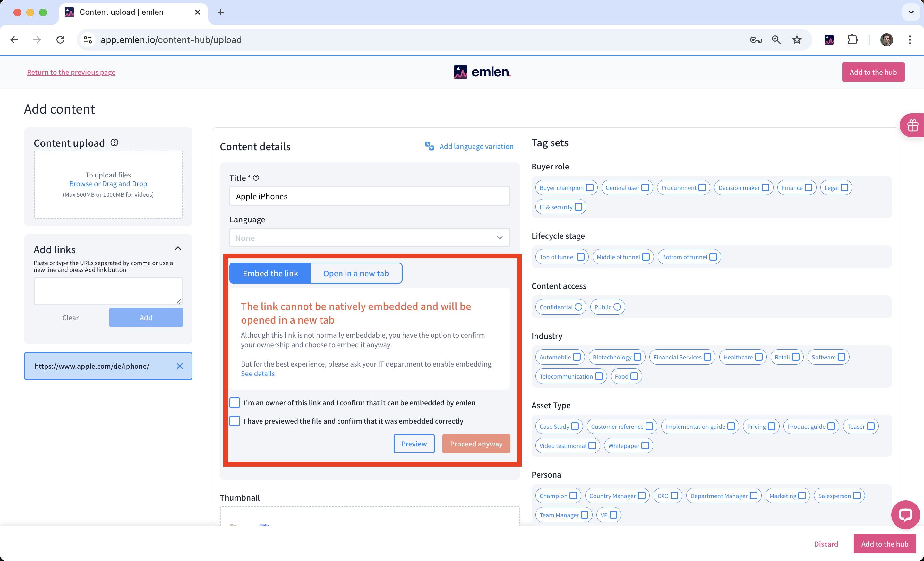Click the Add language variation translate icon
The height and width of the screenshot is (561, 924).
(429, 146)
